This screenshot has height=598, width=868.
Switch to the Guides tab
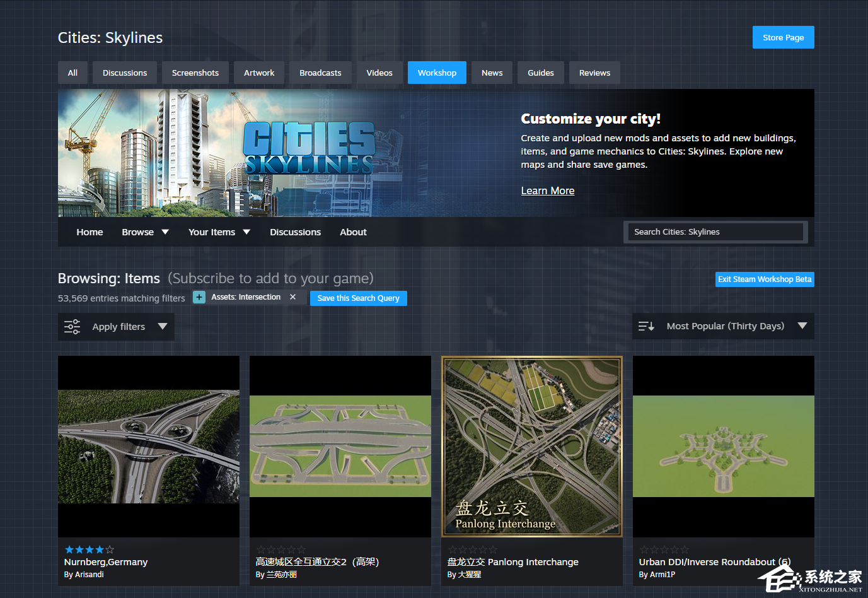tap(541, 73)
